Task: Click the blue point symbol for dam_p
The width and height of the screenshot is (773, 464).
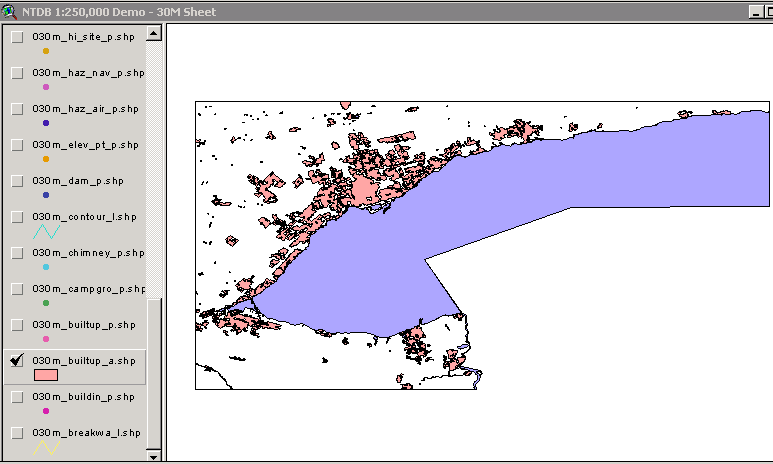Action: click(46, 195)
